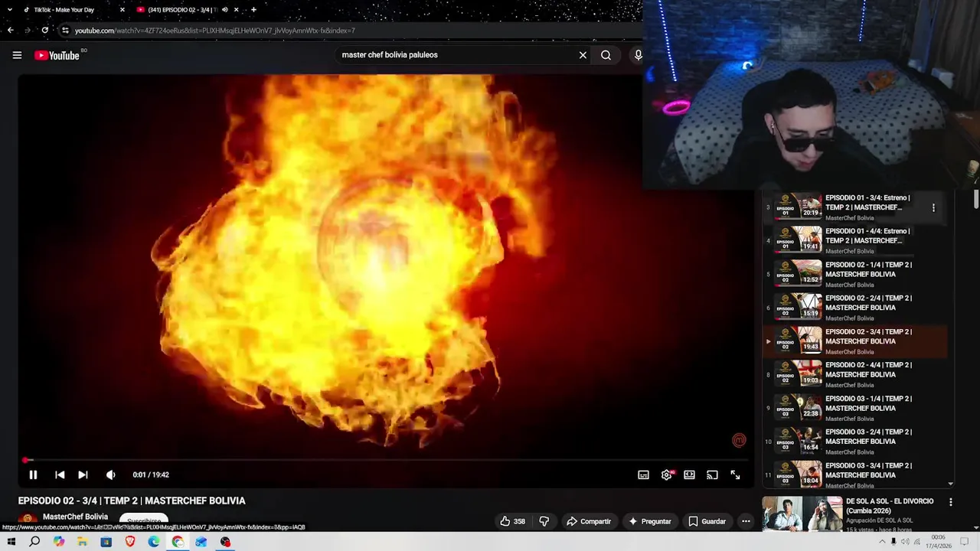Switch to TikTok - Make Your Day tab
This screenshot has height=551, width=980.
[64, 10]
